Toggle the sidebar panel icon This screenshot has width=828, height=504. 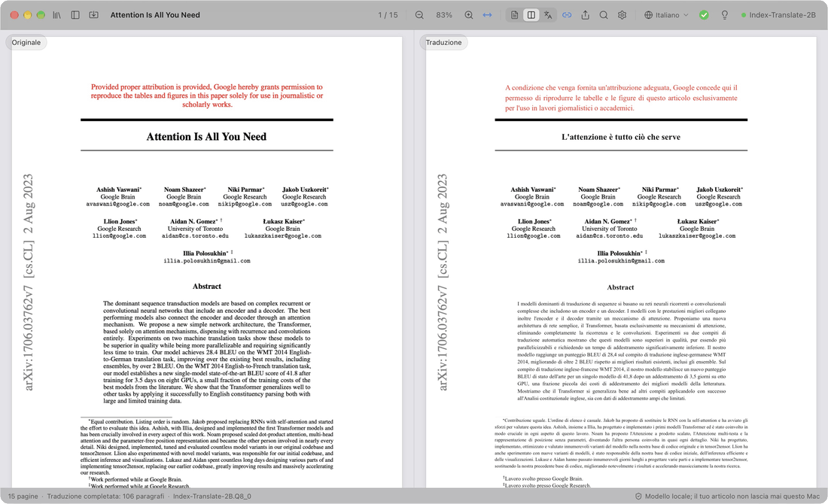(75, 15)
